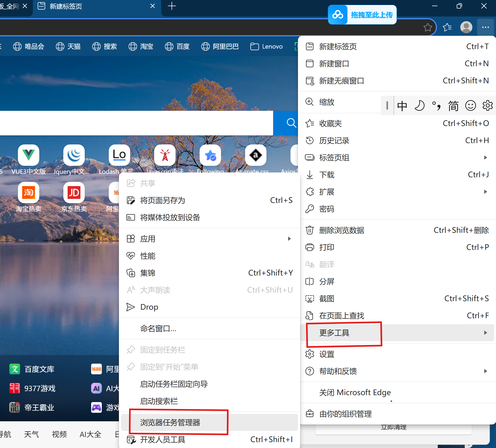Open the favorites hub icon
Viewport: 496px width, 448px height.
coord(447,27)
